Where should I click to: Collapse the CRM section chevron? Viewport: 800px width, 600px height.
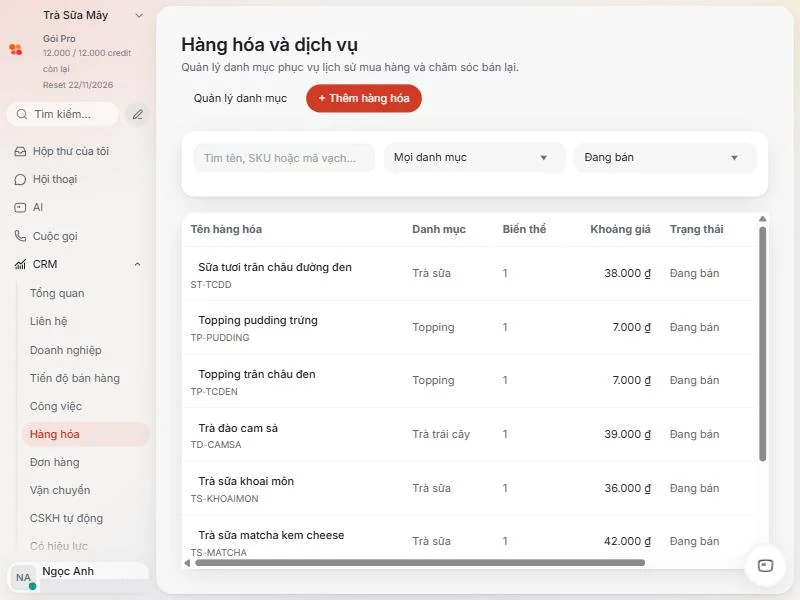coord(137,264)
